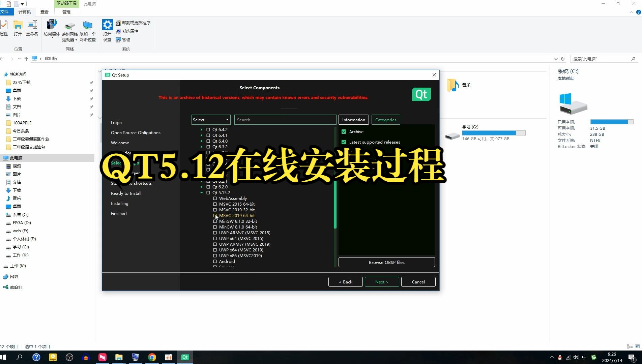Check MinGW 8.1.0 64-bit checkbox
The width and height of the screenshot is (642, 364).
click(215, 227)
